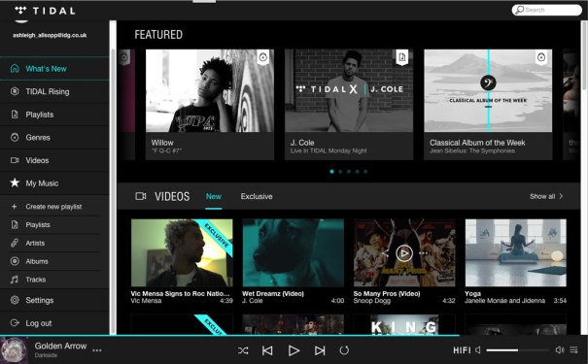Open Settings gear in sidebar
Viewport: 588px width, 364px height.
(x=15, y=300)
